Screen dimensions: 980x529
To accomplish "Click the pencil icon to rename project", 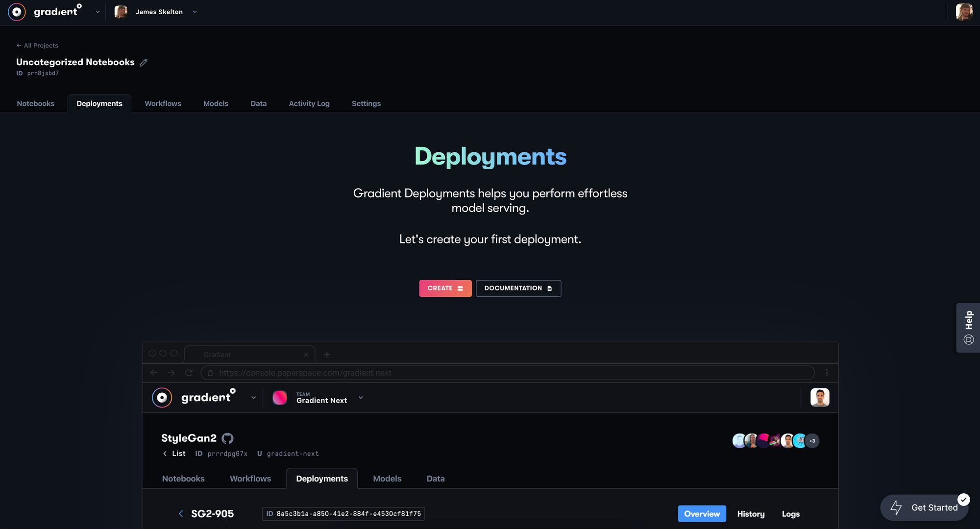I will coord(144,63).
